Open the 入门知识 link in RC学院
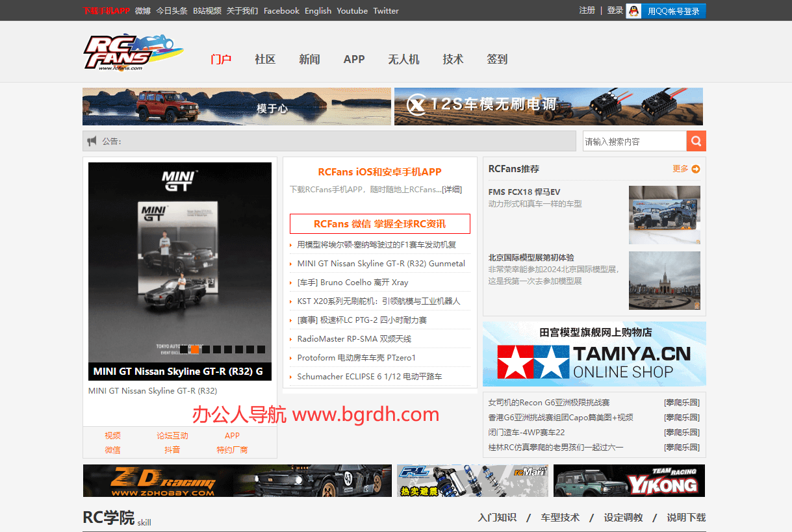This screenshot has width=792, height=532. click(496, 517)
